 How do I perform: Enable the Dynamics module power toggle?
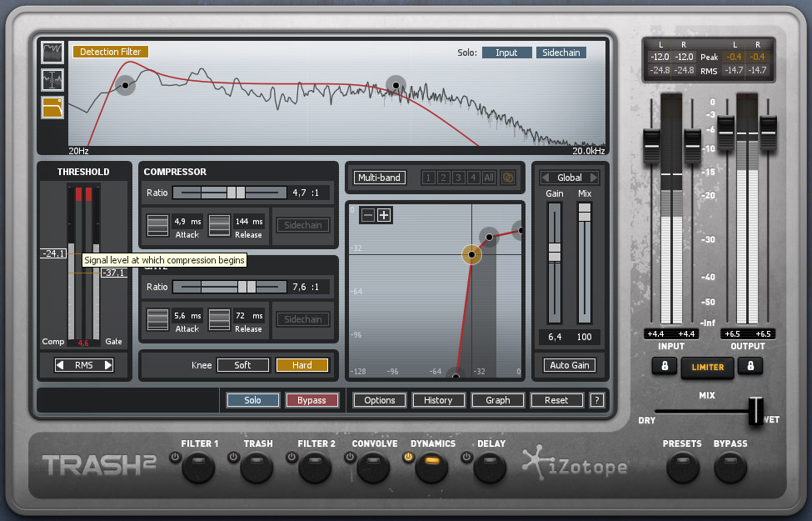click(x=408, y=456)
